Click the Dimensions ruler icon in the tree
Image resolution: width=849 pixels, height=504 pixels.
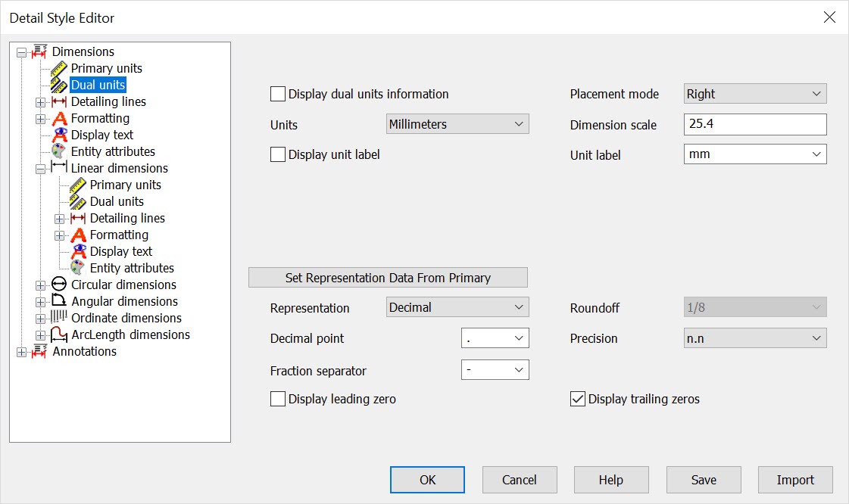coord(39,51)
